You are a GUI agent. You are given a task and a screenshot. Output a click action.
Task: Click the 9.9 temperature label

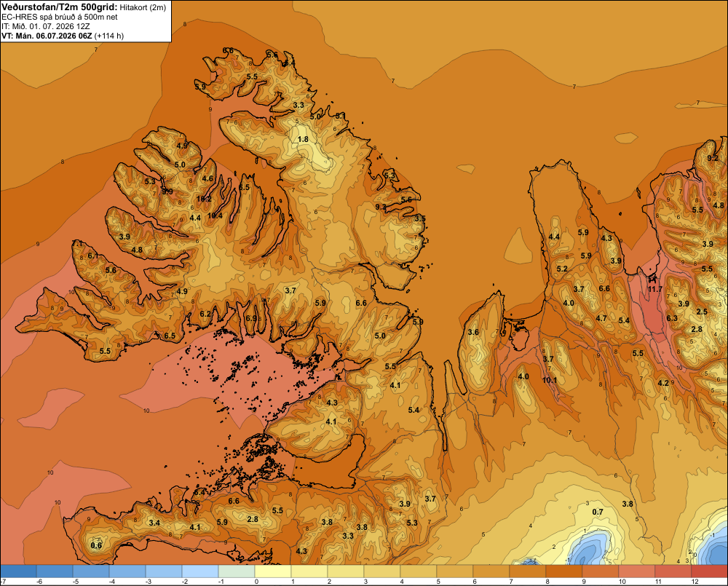(x=167, y=191)
